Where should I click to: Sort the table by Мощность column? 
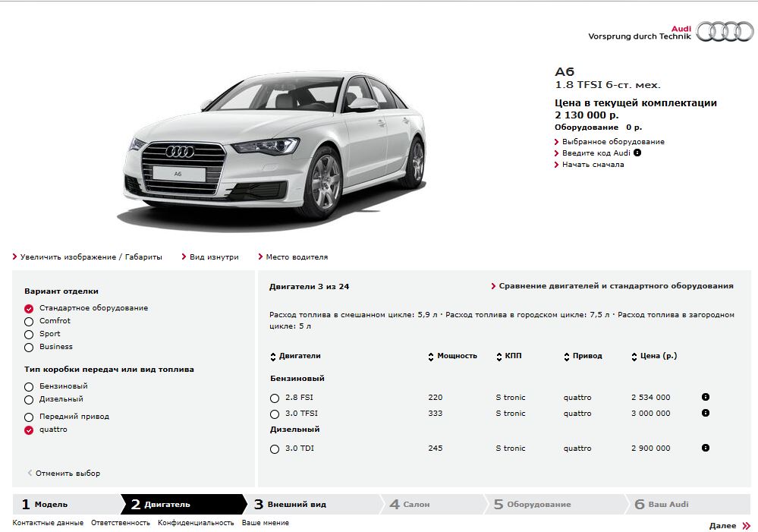(452, 356)
